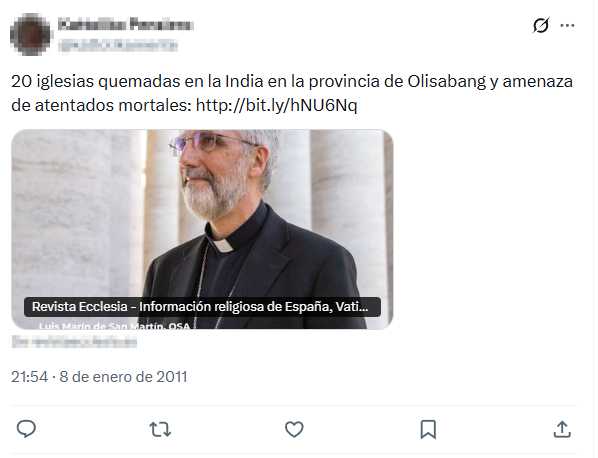The width and height of the screenshot is (598, 458).
Task: Click the Revista Ecclesia card title overlay
Action: (202, 307)
